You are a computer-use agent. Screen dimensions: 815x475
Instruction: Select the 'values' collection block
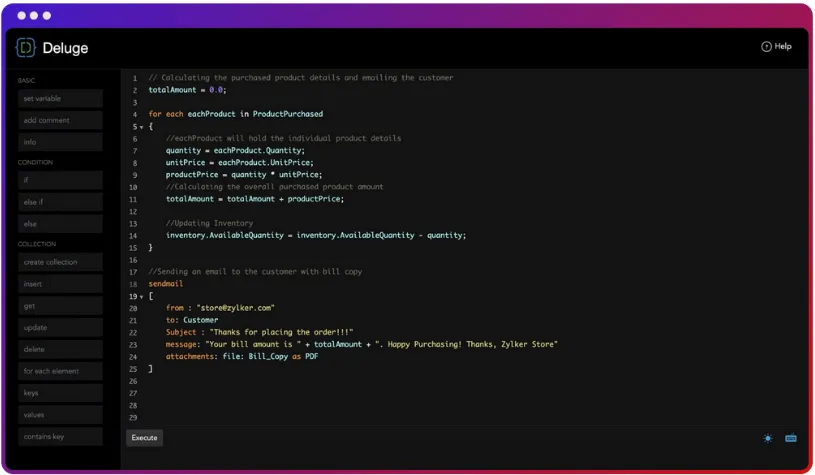pos(60,415)
